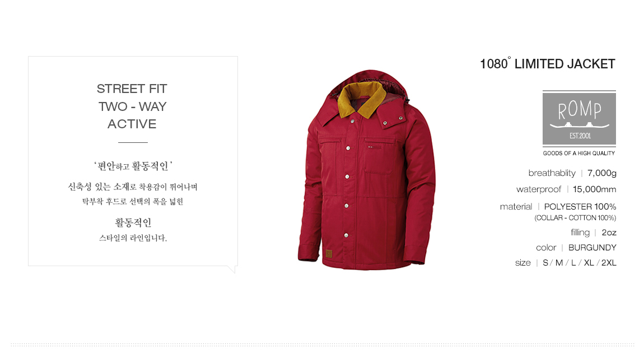This screenshot has width=644, height=353.
Task: Click the STREET FIT heading text
Action: tap(132, 89)
